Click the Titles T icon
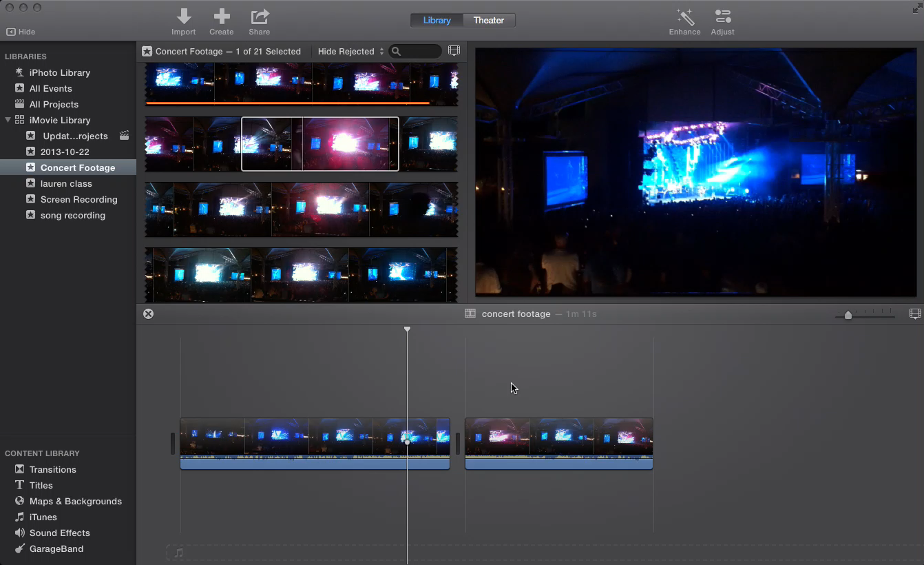Screen dimensions: 924x565 point(19,485)
